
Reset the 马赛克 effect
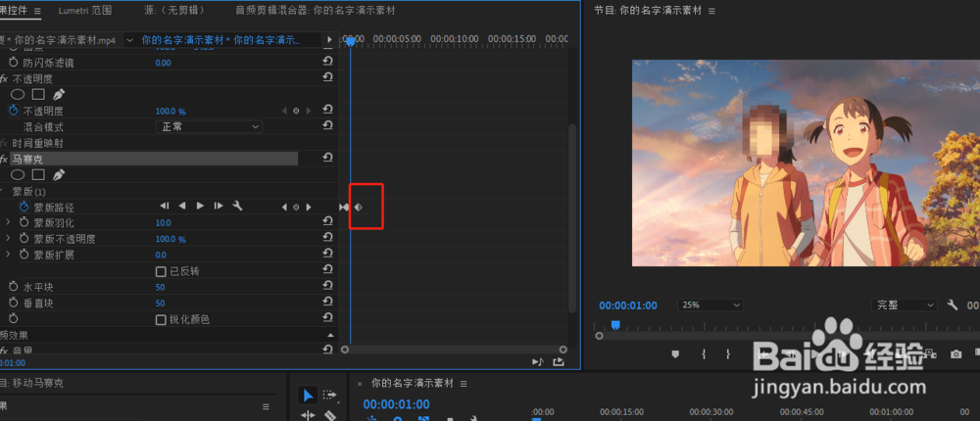(x=327, y=159)
